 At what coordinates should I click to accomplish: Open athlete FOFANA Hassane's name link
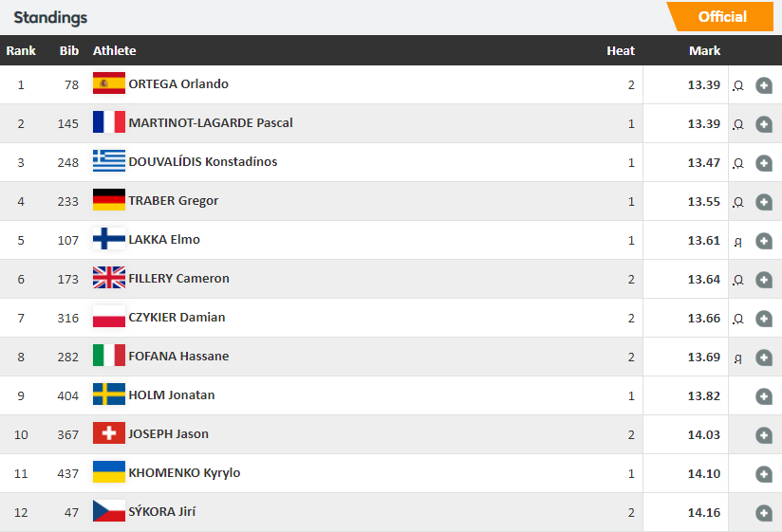[x=178, y=357]
